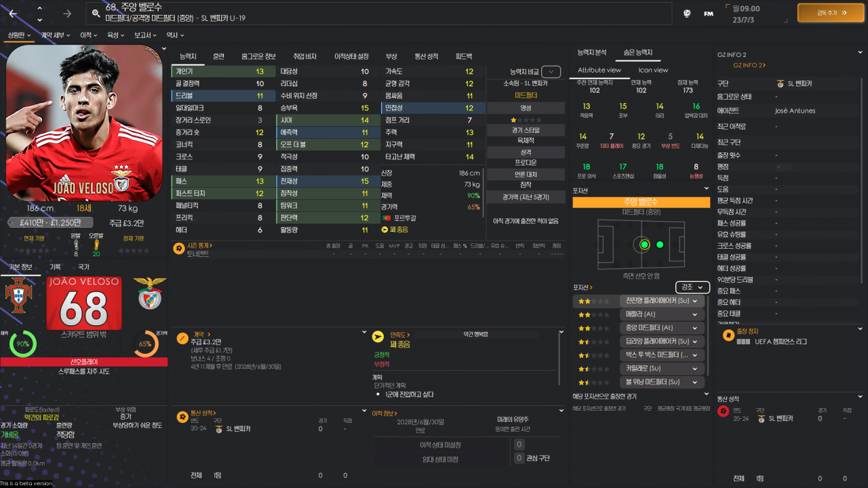The height and width of the screenshot is (488, 868).
Task: Open the 강조 highlight dropdown
Action: click(692, 287)
